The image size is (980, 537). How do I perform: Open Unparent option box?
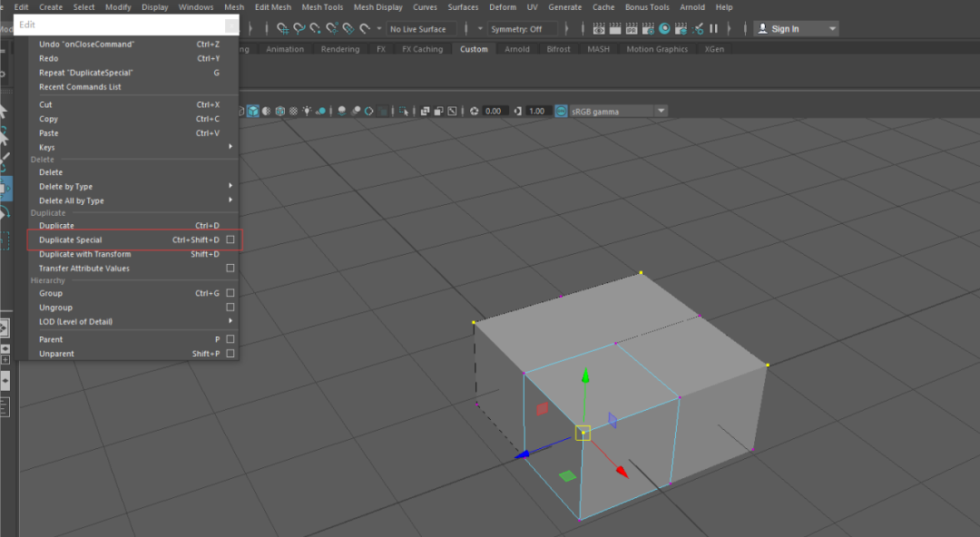(230, 354)
